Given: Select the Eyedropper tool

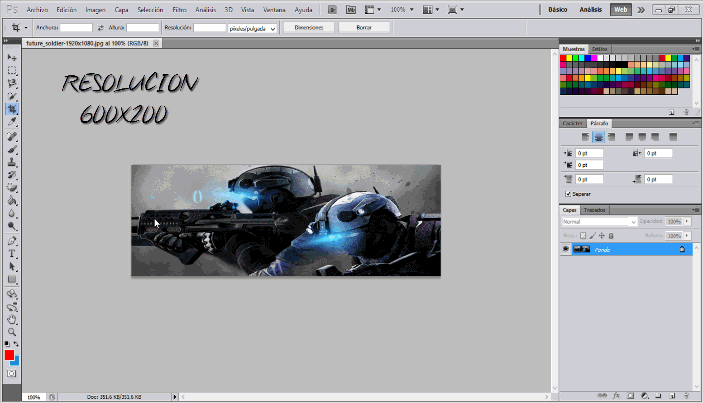Looking at the screenshot, I should (x=12, y=121).
